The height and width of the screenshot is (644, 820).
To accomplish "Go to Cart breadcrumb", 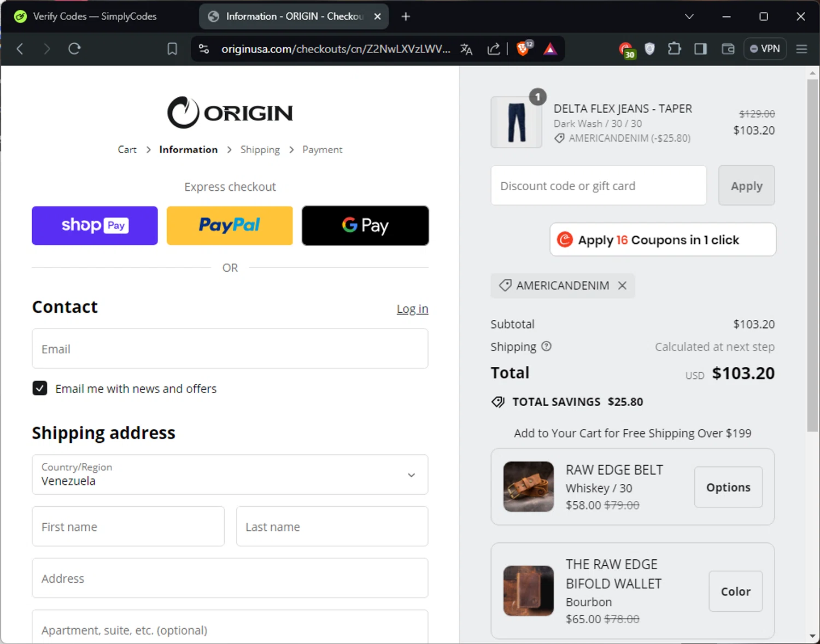I will click(127, 150).
